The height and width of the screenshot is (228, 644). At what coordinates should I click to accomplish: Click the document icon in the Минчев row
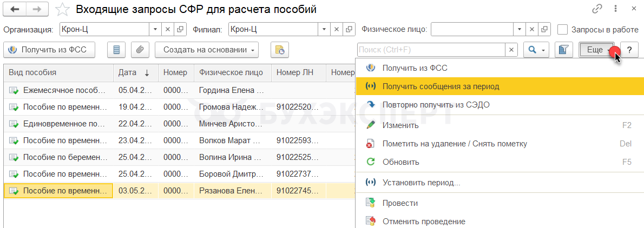[x=14, y=124]
